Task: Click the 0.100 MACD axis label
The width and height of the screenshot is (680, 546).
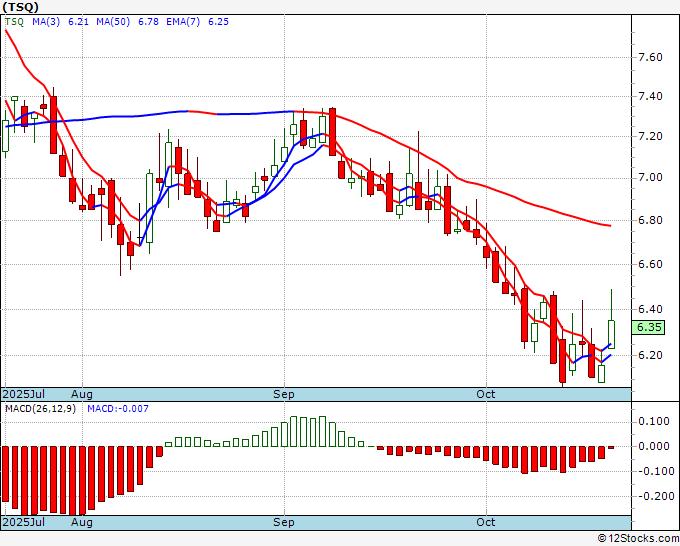Action: pos(654,422)
